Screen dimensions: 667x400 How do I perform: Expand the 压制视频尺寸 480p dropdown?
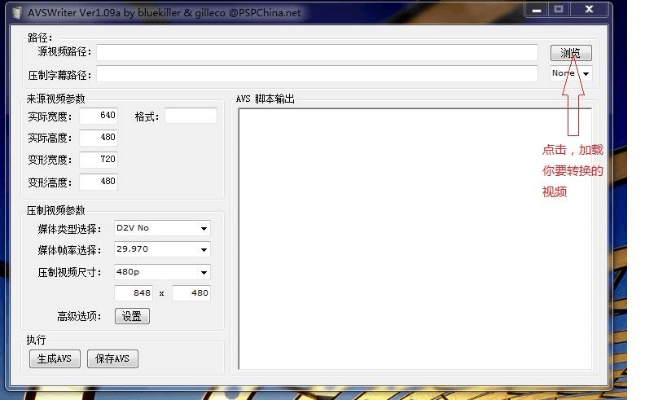[160, 272]
